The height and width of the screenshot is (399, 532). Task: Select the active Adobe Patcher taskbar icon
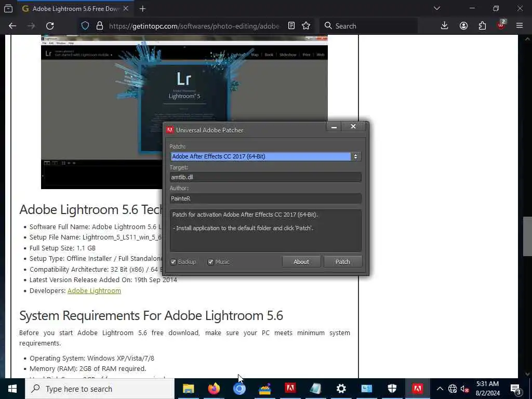417,389
